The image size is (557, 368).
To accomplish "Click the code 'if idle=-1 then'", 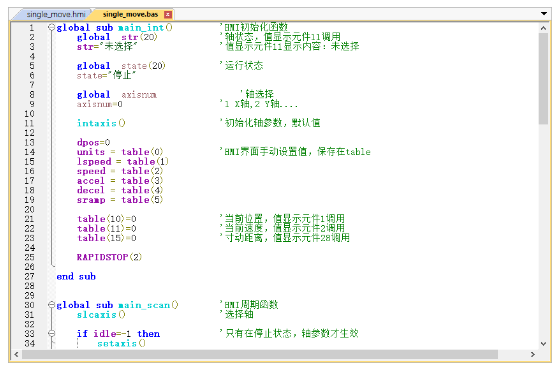I will [118, 334].
